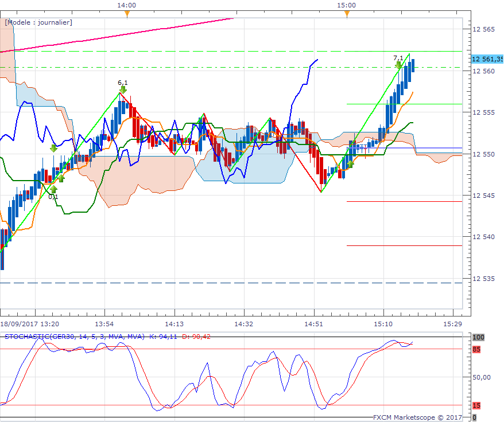The width and height of the screenshot is (504, 422).
Task: Click the '[Modele : journalier]' label
Action: 38,22
